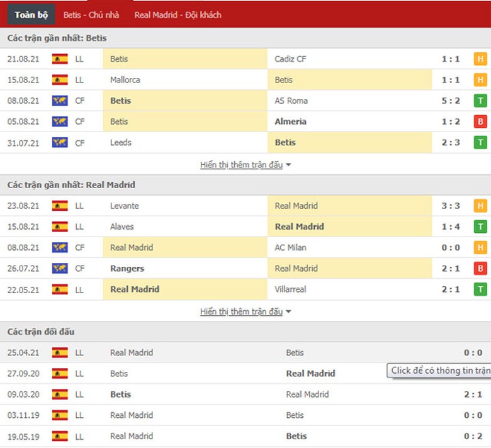Click the 0 : 2 score in the 19.05.19 match
Viewport: 491px width, 448px height.
[473, 436]
